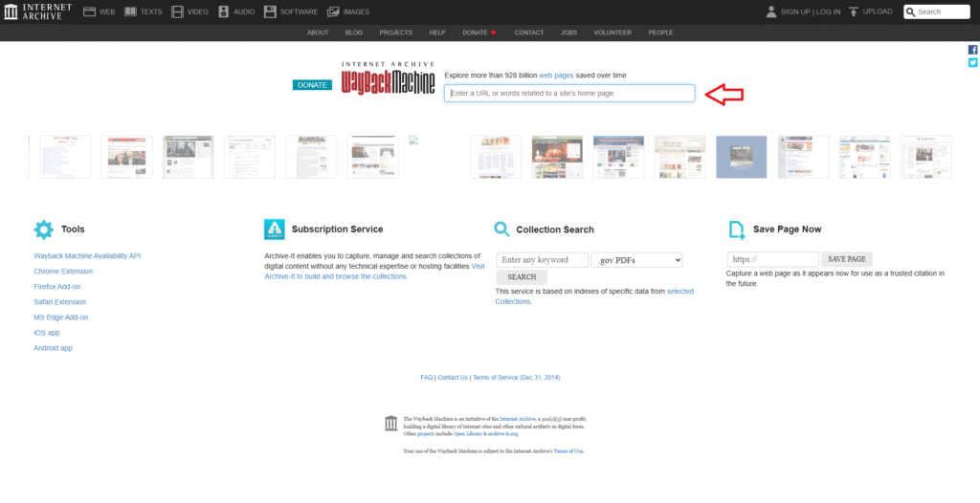Click the Wayback Machine logo
Image resolution: width=980 pixels, height=503 pixels.
[388, 78]
